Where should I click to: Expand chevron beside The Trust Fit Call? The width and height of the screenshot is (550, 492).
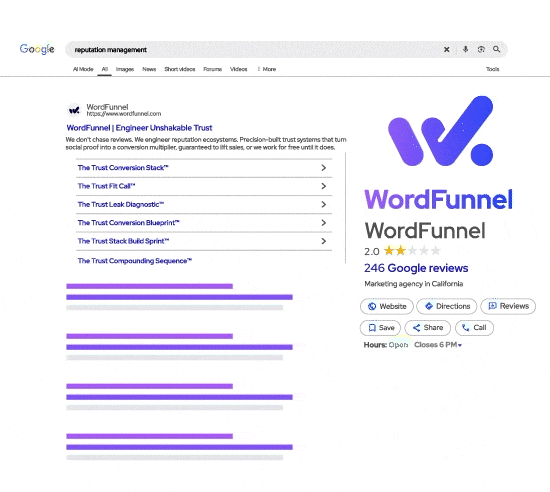pos(324,186)
